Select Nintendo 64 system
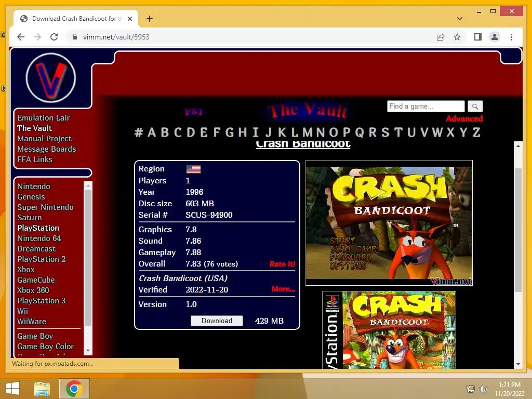The width and height of the screenshot is (532, 399). tap(39, 238)
